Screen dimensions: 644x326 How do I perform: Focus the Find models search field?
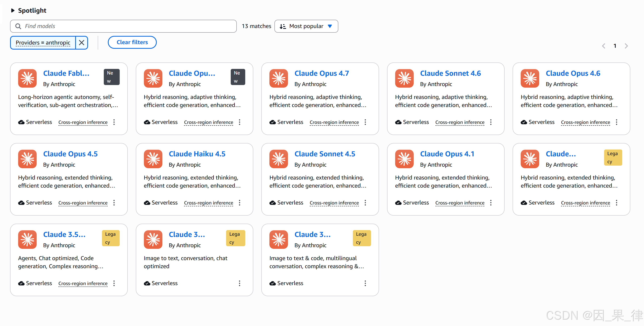coord(123,26)
